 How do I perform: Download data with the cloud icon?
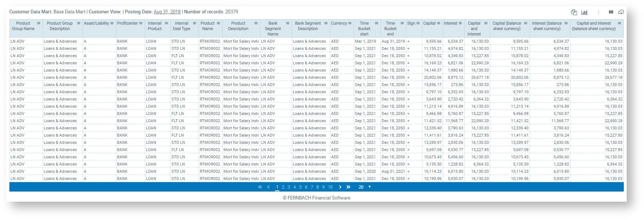click(x=621, y=12)
